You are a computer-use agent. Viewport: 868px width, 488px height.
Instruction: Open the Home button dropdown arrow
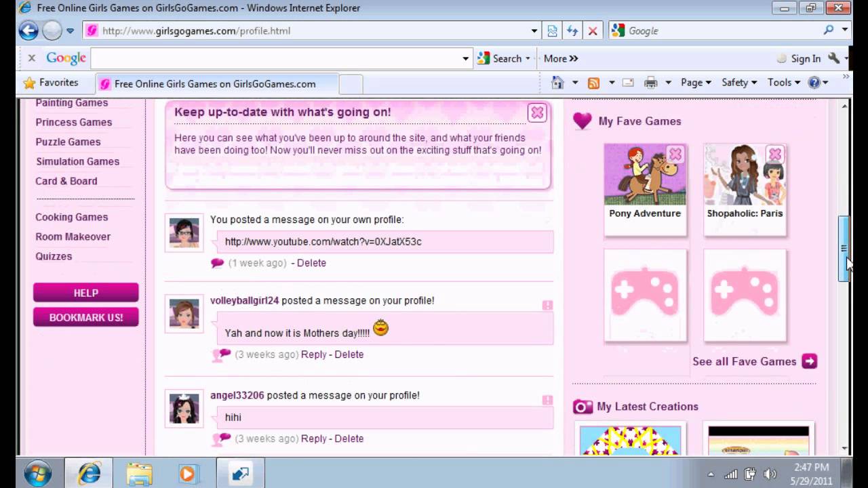tap(575, 83)
